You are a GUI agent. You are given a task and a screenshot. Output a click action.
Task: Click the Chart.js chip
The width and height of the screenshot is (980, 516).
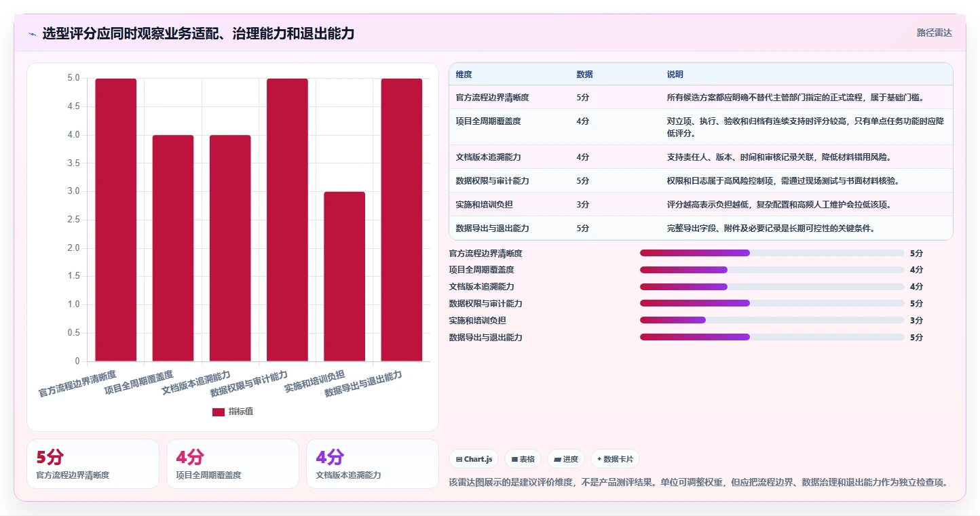474,459
